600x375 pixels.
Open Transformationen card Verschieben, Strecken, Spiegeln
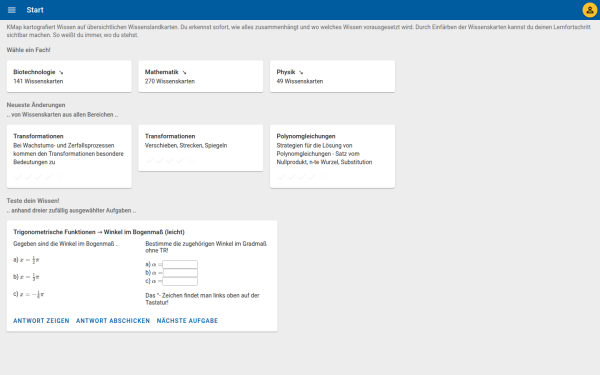[201, 148]
